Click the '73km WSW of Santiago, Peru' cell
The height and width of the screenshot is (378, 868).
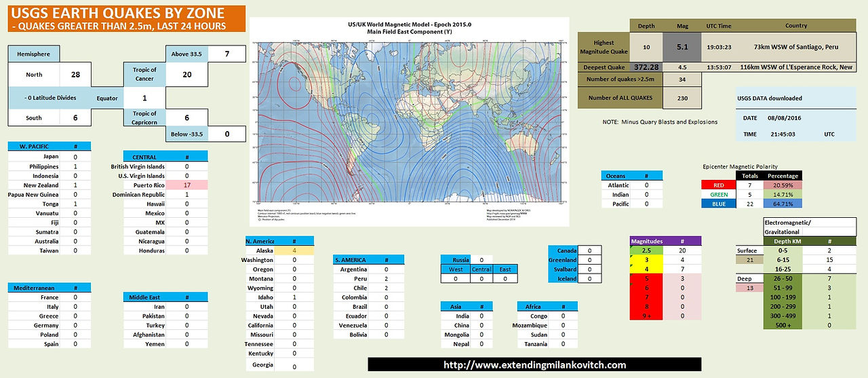pos(797,47)
